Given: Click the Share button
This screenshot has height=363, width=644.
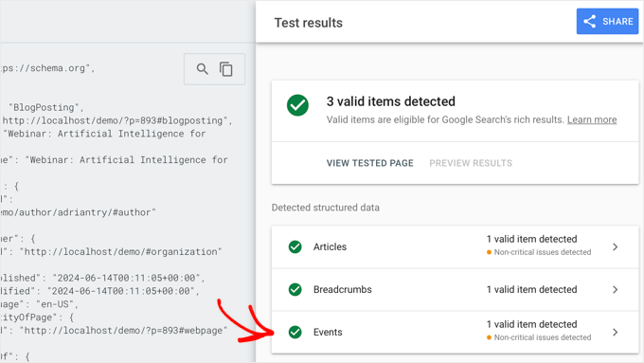Looking at the screenshot, I should pyautogui.click(x=607, y=22).
